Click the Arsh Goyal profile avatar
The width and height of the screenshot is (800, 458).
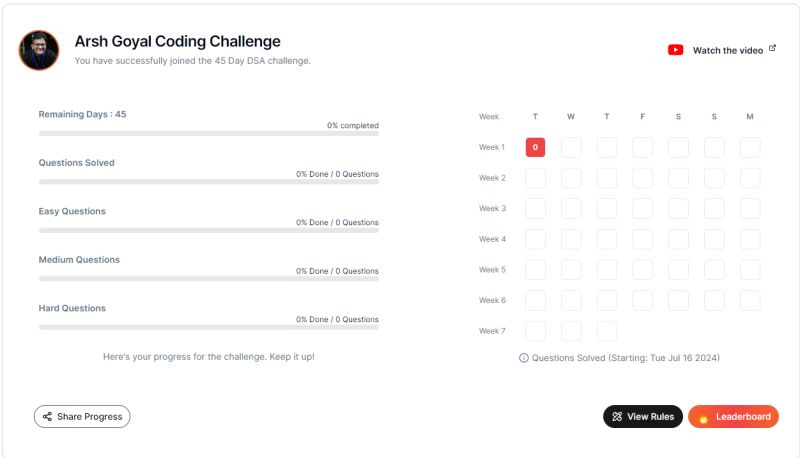tap(39, 50)
